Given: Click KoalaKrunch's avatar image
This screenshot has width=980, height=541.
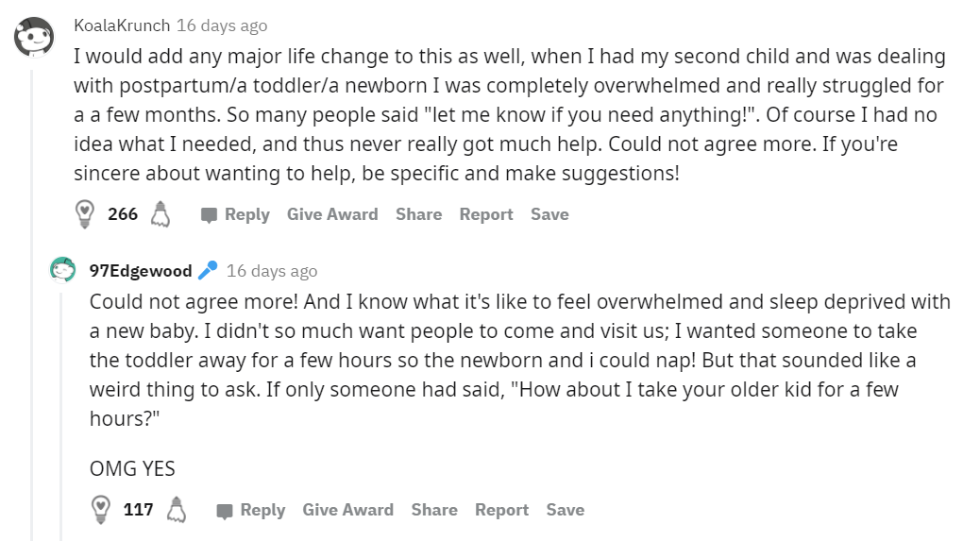Looking at the screenshot, I should pos(34,38).
